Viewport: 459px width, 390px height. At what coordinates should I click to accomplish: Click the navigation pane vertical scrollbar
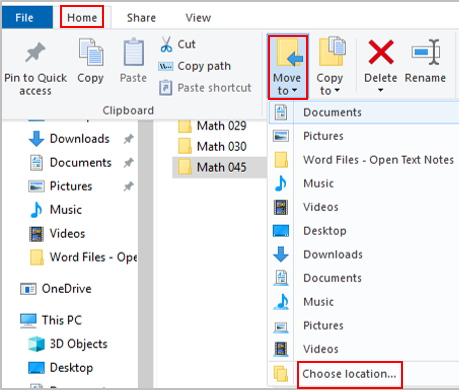[146, 253]
